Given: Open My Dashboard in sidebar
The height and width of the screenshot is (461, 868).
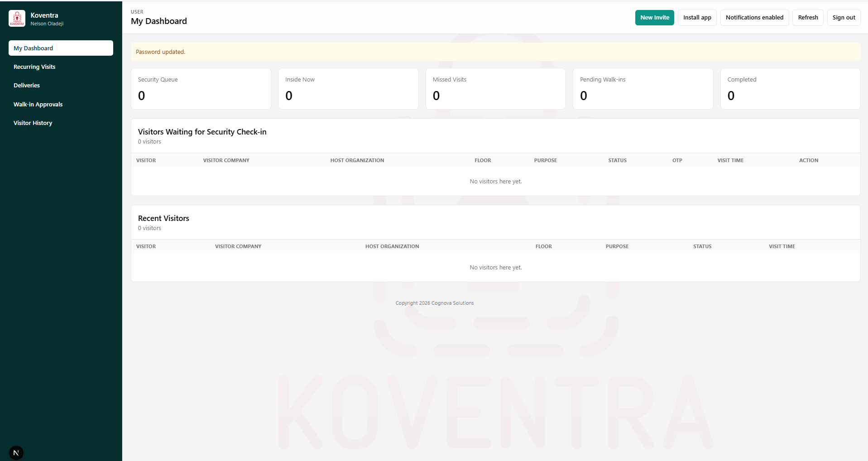Looking at the screenshot, I should 61,48.
